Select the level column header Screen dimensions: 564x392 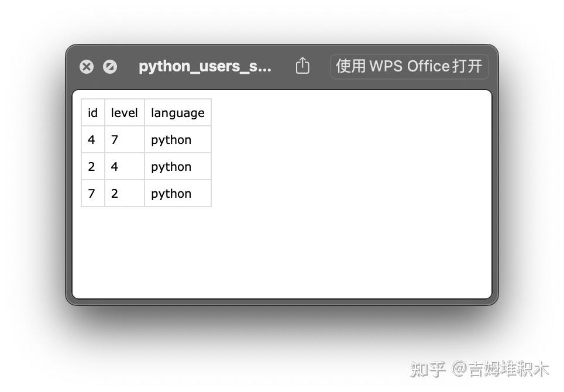click(x=125, y=112)
